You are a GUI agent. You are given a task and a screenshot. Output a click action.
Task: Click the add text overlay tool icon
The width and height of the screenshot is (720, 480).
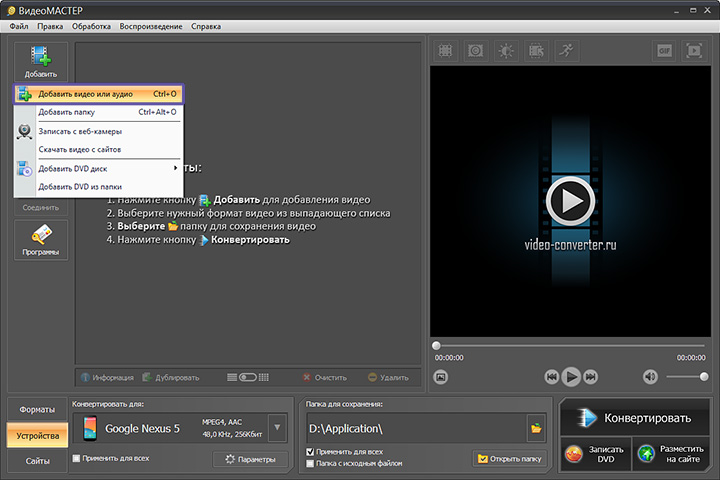click(536, 51)
